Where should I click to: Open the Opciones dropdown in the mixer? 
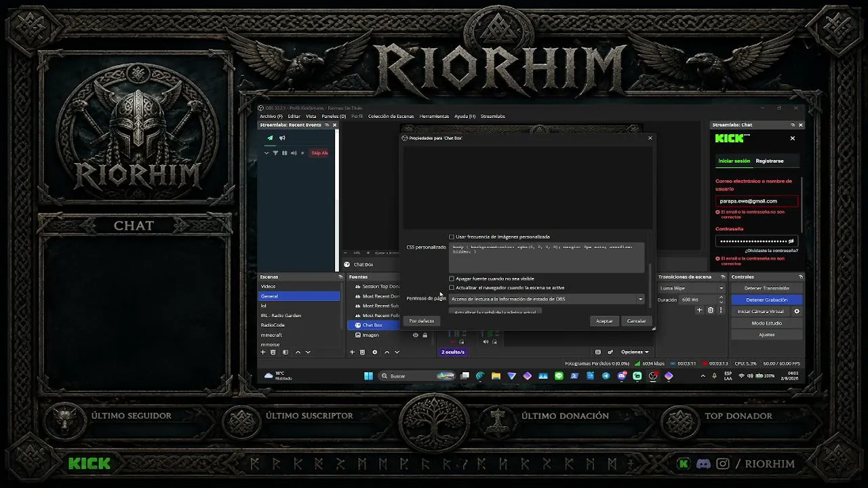[x=635, y=352]
